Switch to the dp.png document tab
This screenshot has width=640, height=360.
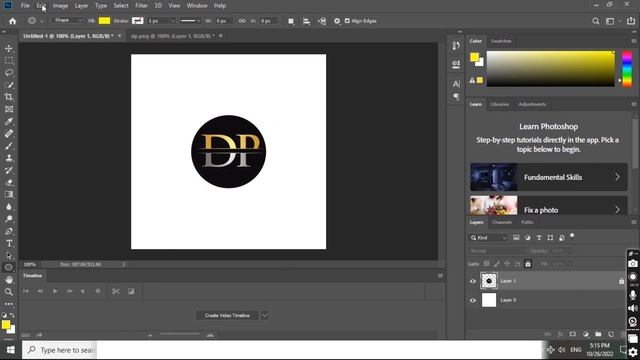click(x=173, y=36)
